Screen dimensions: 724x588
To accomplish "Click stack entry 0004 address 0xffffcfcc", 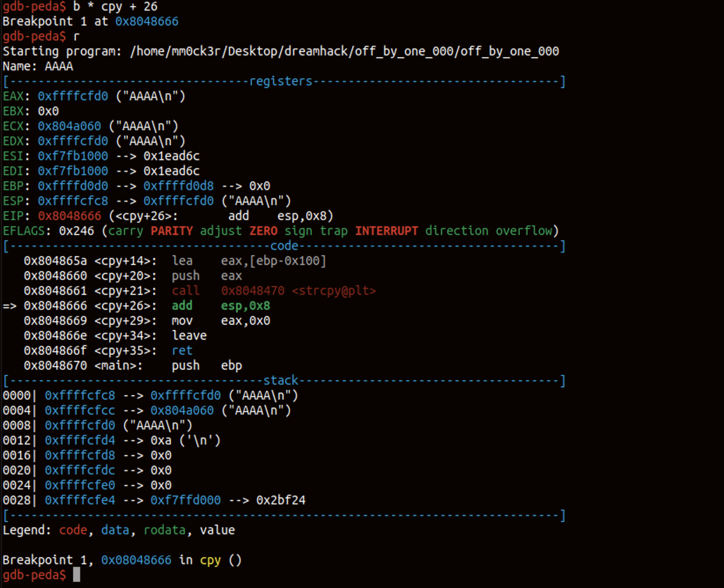I will [x=80, y=411].
